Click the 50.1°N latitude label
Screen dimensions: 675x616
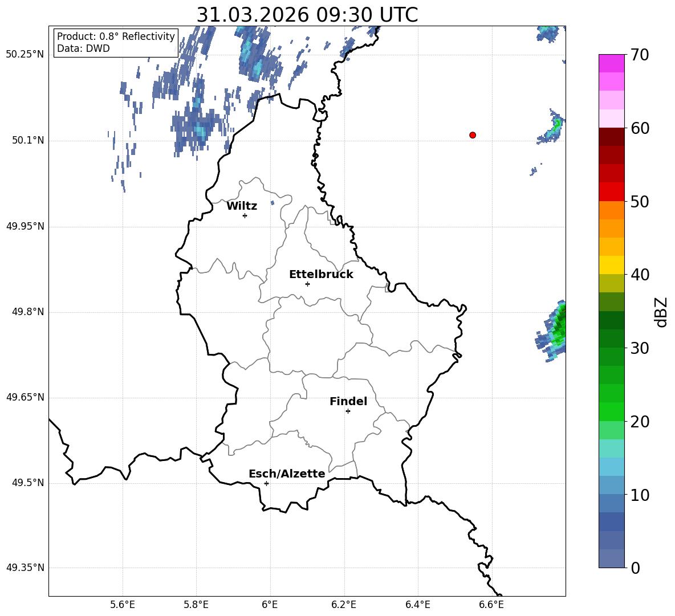pos(28,141)
